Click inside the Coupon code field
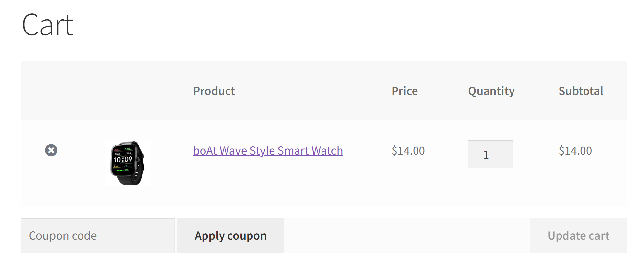The width and height of the screenshot is (644, 280). (97, 235)
